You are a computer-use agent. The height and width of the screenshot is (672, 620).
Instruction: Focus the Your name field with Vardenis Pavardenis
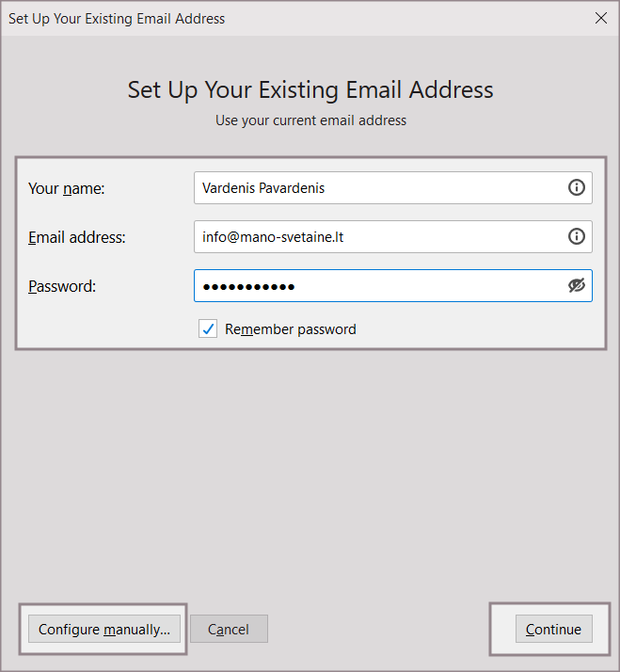click(x=376, y=187)
